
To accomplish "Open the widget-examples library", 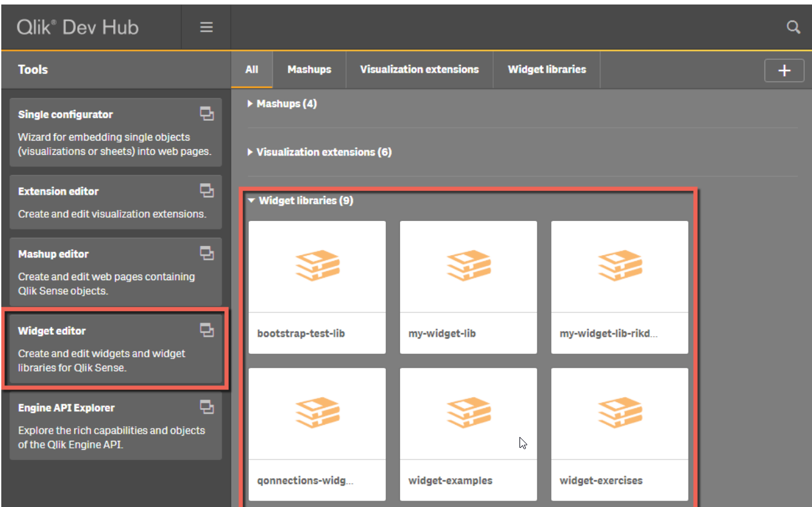I will tap(468, 434).
